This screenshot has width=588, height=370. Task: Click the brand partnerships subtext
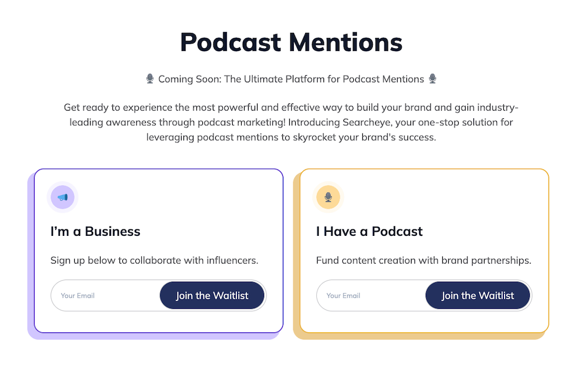(x=424, y=260)
